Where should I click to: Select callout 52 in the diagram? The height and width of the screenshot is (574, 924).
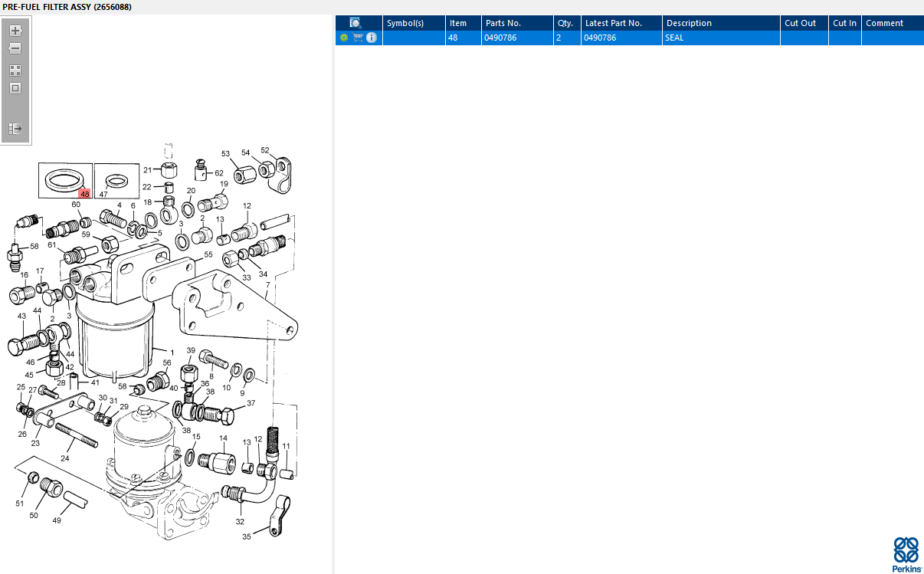pos(265,150)
